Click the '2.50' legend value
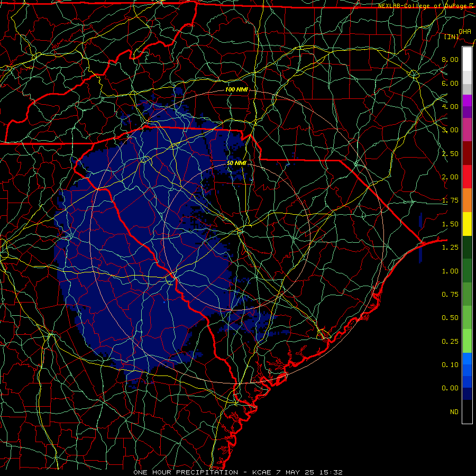The height and width of the screenshot is (476, 476). pos(450,153)
